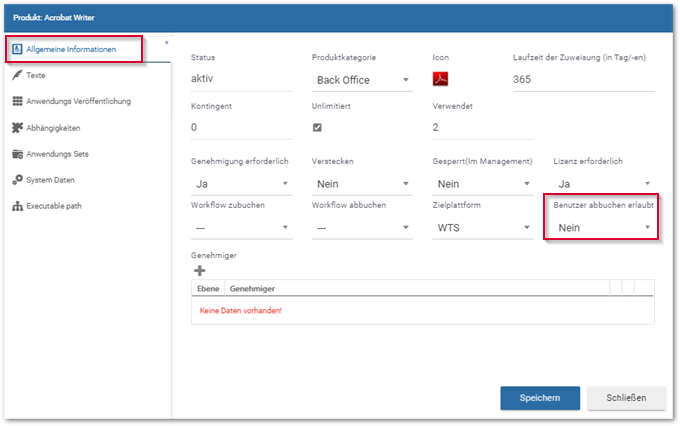This screenshot has height=426, width=680.
Task: Click the Ebene column header
Action: click(x=208, y=288)
